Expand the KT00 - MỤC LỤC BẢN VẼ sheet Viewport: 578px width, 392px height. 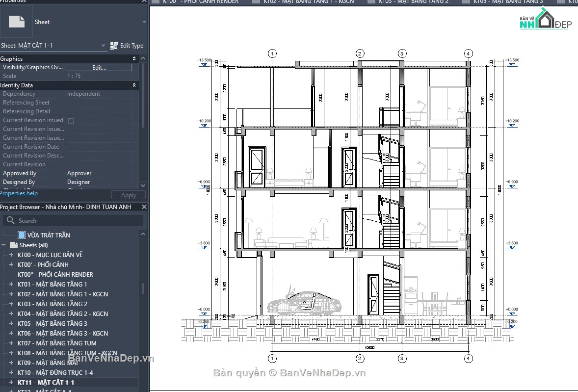click(x=11, y=255)
